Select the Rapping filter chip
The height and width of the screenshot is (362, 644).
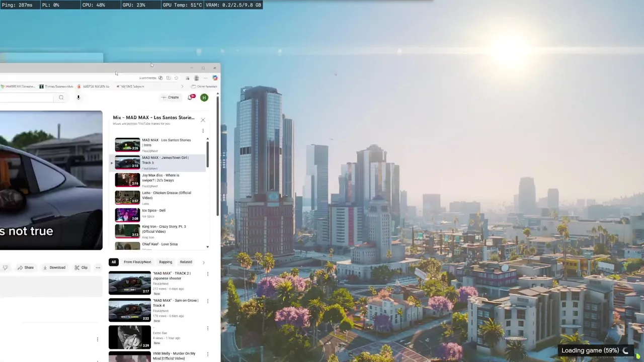tap(166, 262)
